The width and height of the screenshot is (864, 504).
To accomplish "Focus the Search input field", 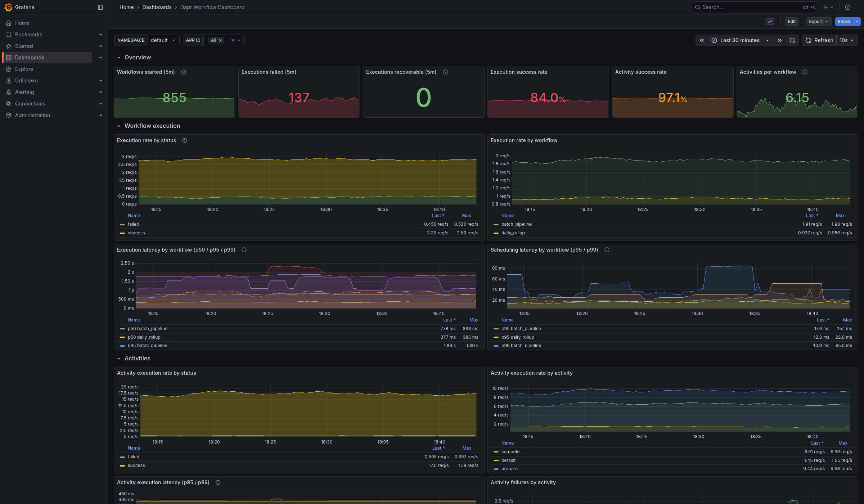I will tap(755, 7).
